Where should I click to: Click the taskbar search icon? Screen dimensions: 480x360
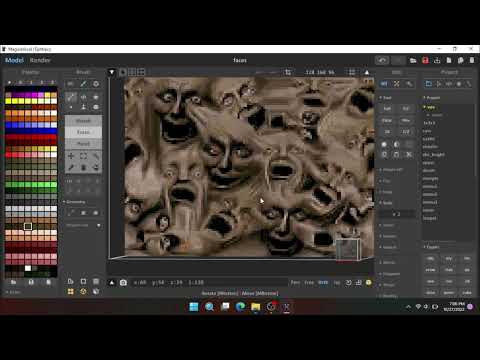209,307
